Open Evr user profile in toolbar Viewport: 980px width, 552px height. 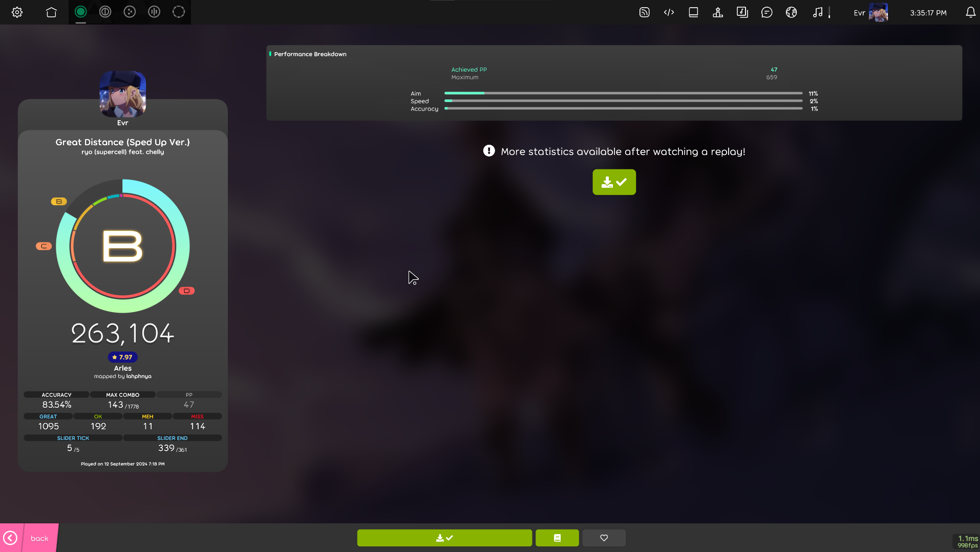tap(870, 12)
